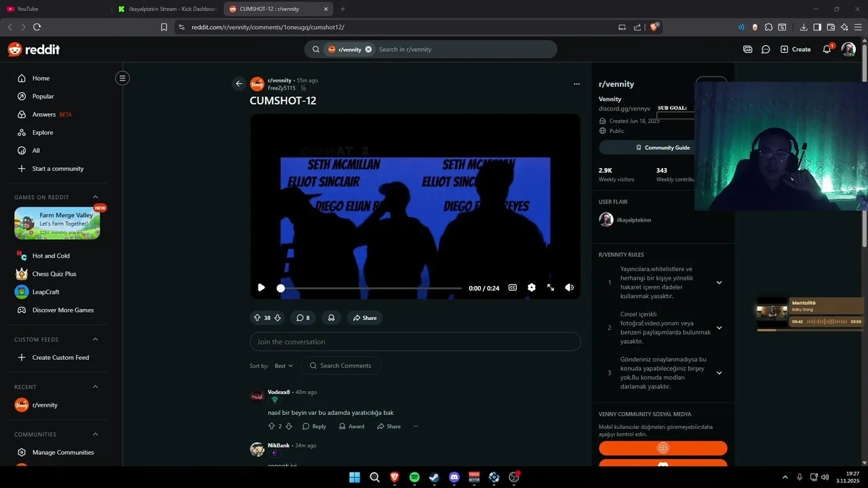868x488 pixels.
Task: Downvote Vodexx8's comment
Action: (289, 426)
